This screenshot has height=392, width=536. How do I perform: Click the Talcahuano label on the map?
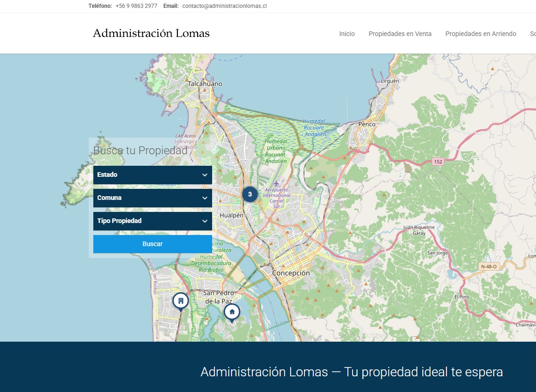pos(205,84)
